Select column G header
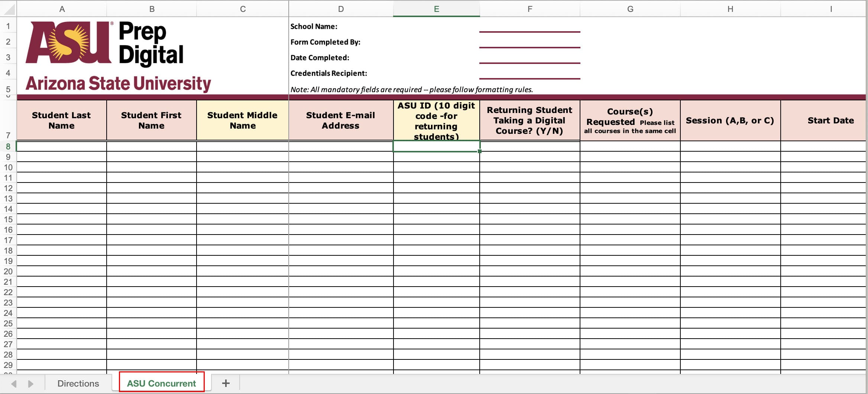Image resolution: width=868 pixels, height=394 pixels. tap(630, 9)
